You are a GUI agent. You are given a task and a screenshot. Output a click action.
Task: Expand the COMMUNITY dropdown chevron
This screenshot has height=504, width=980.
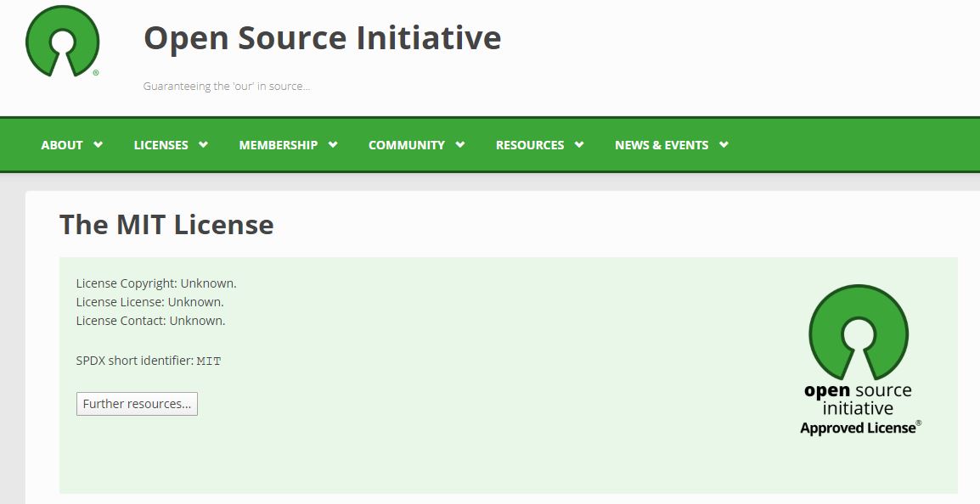coord(460,144)
